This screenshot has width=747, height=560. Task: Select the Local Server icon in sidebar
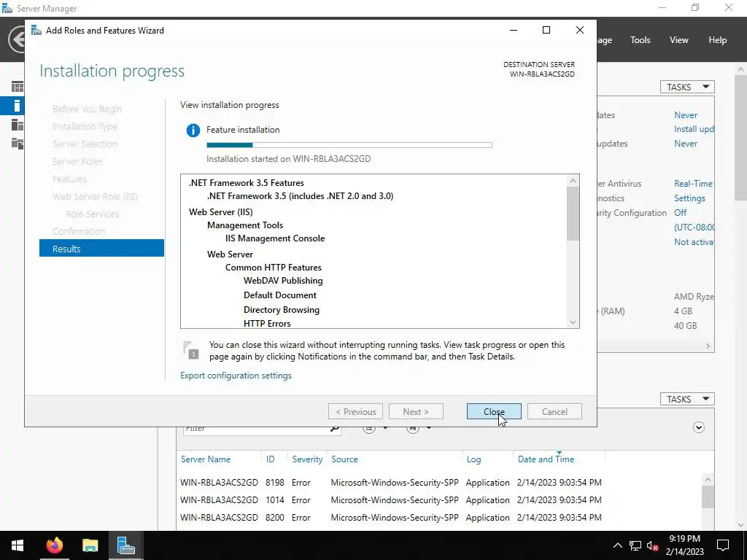[18, 106]
